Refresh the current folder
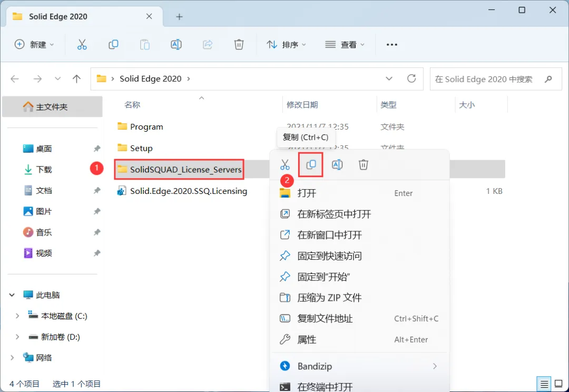Viewport: 569px width, 392px height. pos(411,79)
